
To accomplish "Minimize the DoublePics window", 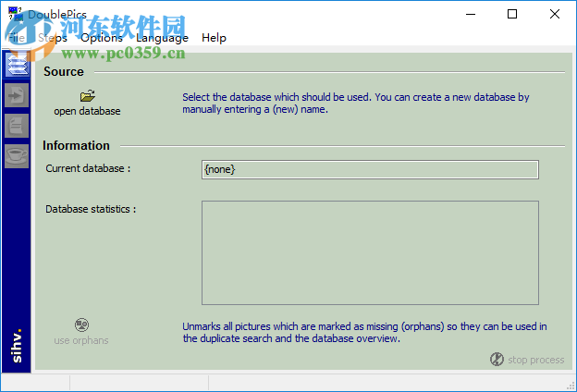I will click(x=471, y=15).
